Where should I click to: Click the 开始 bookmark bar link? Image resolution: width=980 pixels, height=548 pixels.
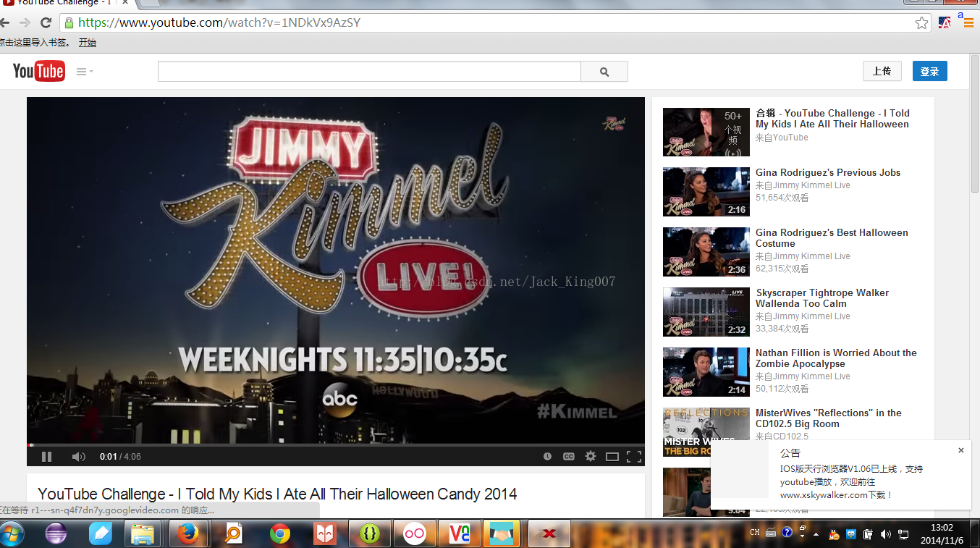[88, 43]
